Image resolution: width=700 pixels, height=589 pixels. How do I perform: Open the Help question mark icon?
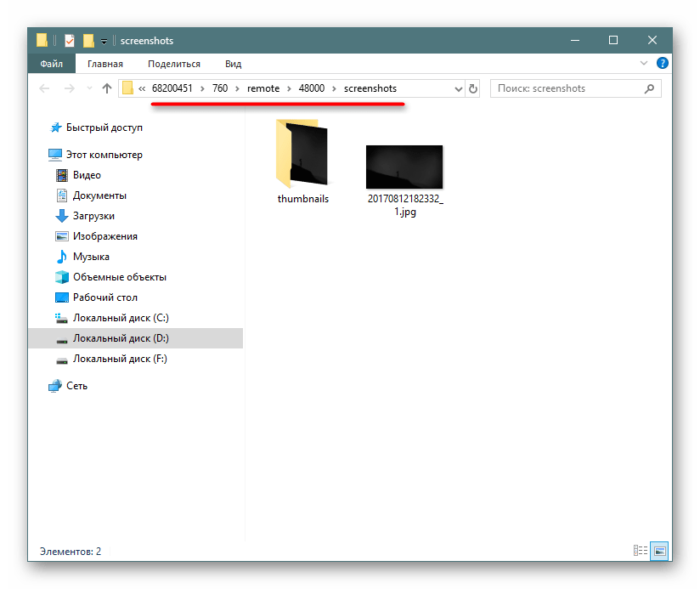(663, 64)
